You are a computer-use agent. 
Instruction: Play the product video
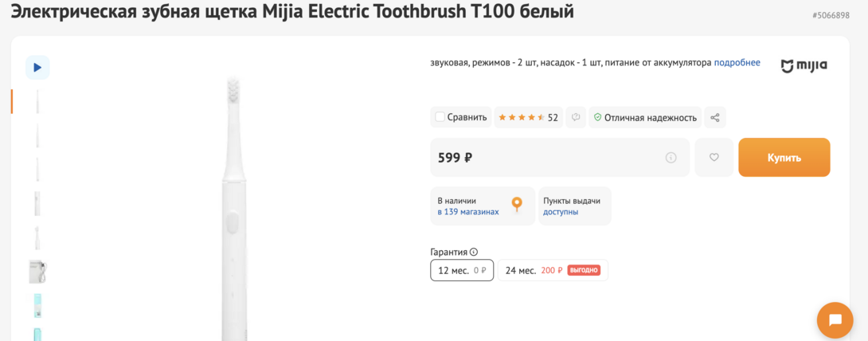(37, 68)
